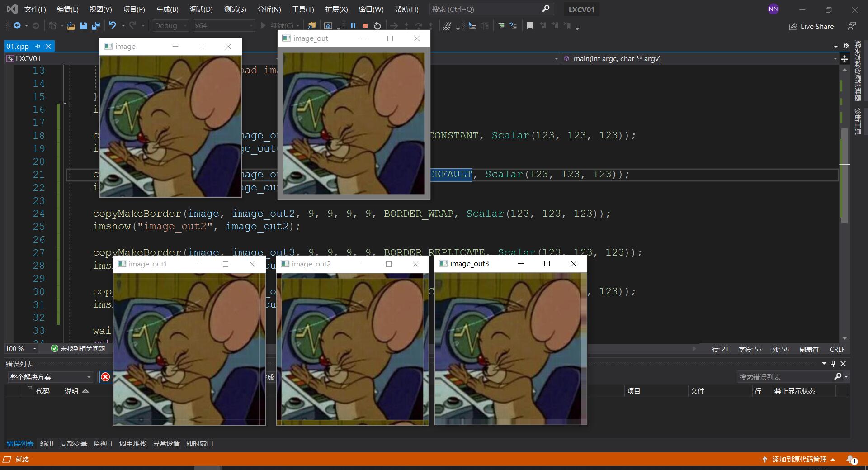The height and width of the screenshot is (470, 868).
Task: Open the 整个解决方案 scope dropdown
Action: 50,377
